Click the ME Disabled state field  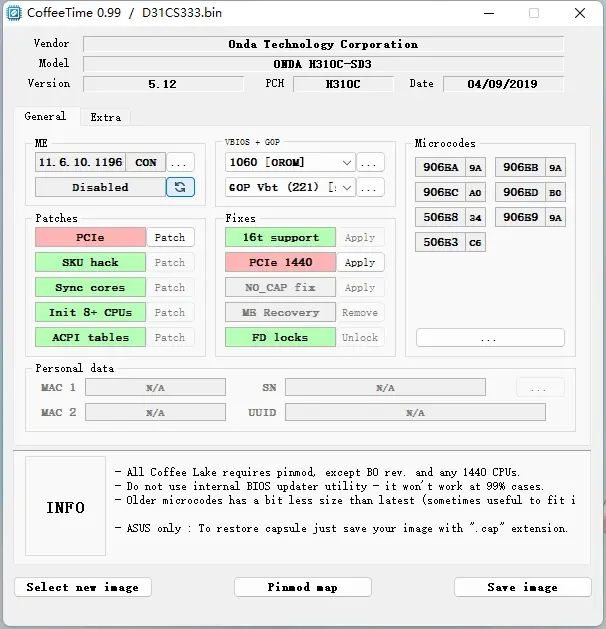[x=100, y=187]
